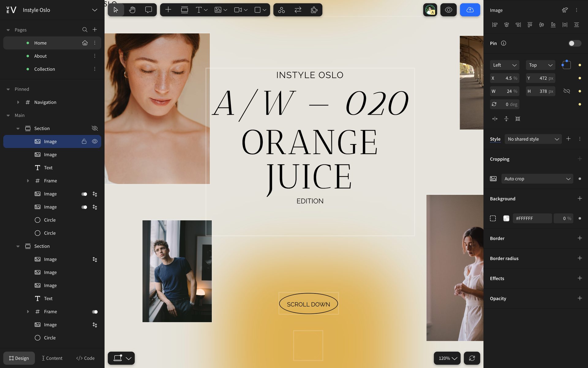Add an Effects property

coord(579,278)
